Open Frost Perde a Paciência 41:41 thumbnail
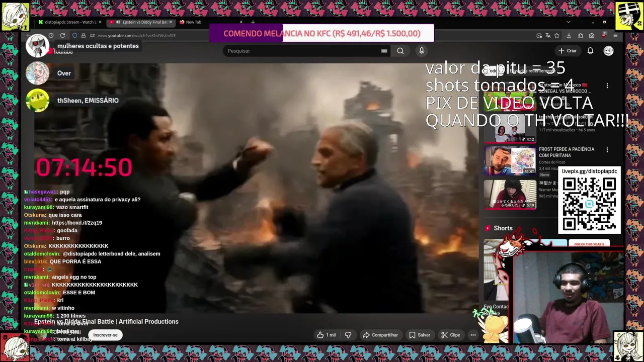644x362 pixels. click(510, 160)
